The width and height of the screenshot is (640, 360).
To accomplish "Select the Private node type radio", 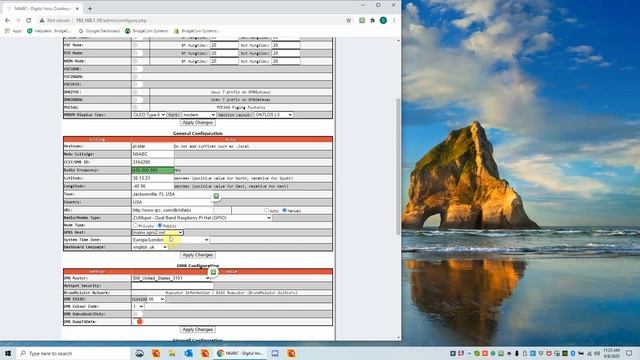I will point(135,225).
